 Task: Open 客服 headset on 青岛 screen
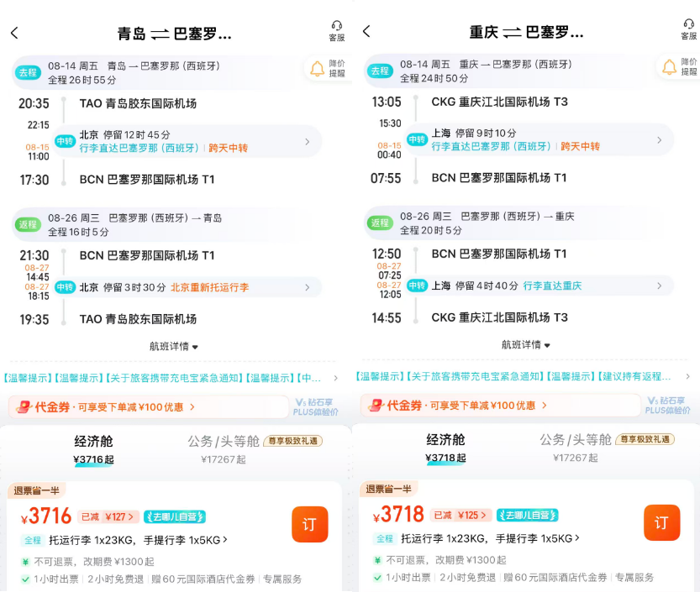tap(337, 31)
